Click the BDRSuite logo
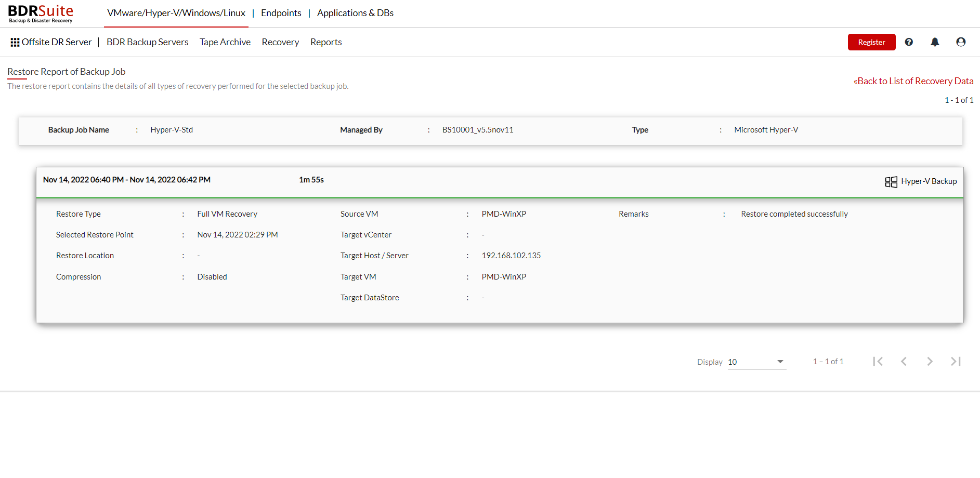 41,14
